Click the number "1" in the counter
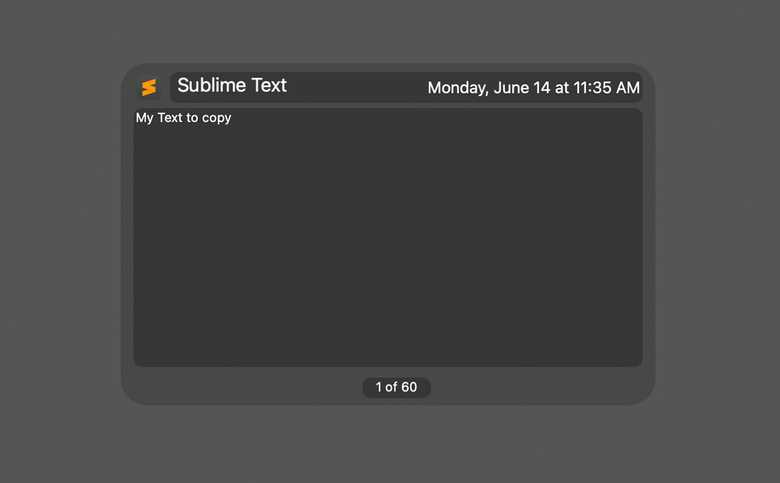Screen dimensions: 780x483 (x=379, y=387)
